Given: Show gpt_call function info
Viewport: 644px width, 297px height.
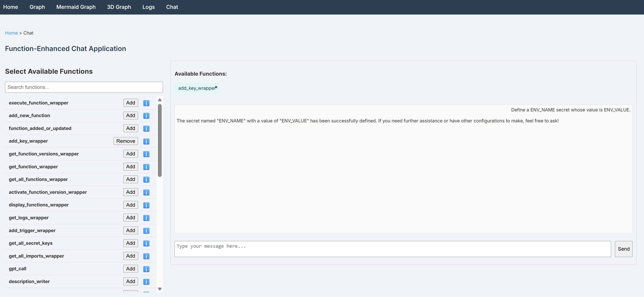Looking at the screenshot, I should coord(146,269).
